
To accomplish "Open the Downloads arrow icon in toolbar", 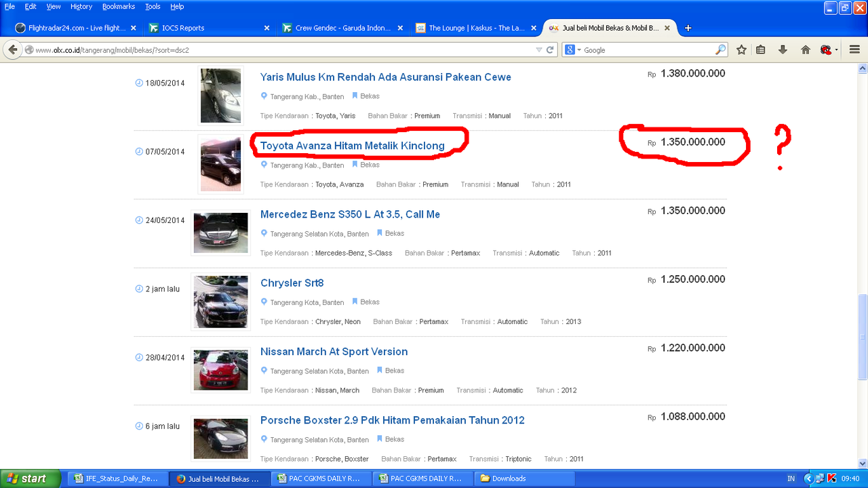I will click(783, 49).
